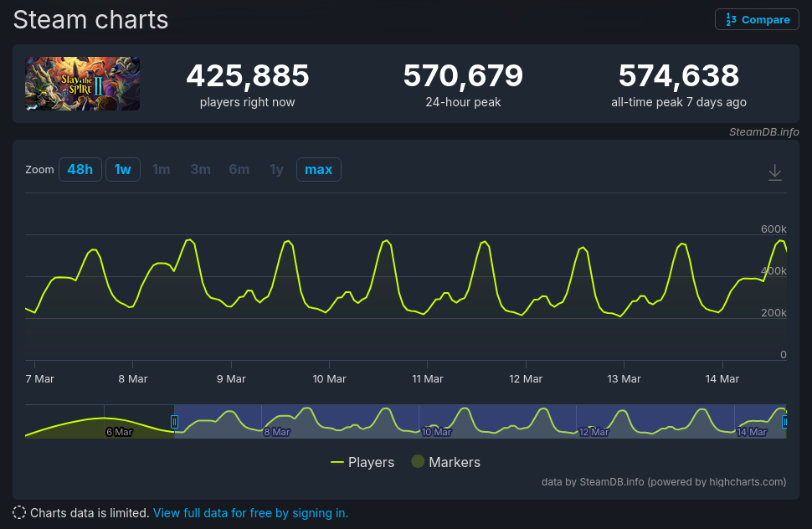
Task: Click the 14 Mar label in navigator
Action: pos(752,432)
